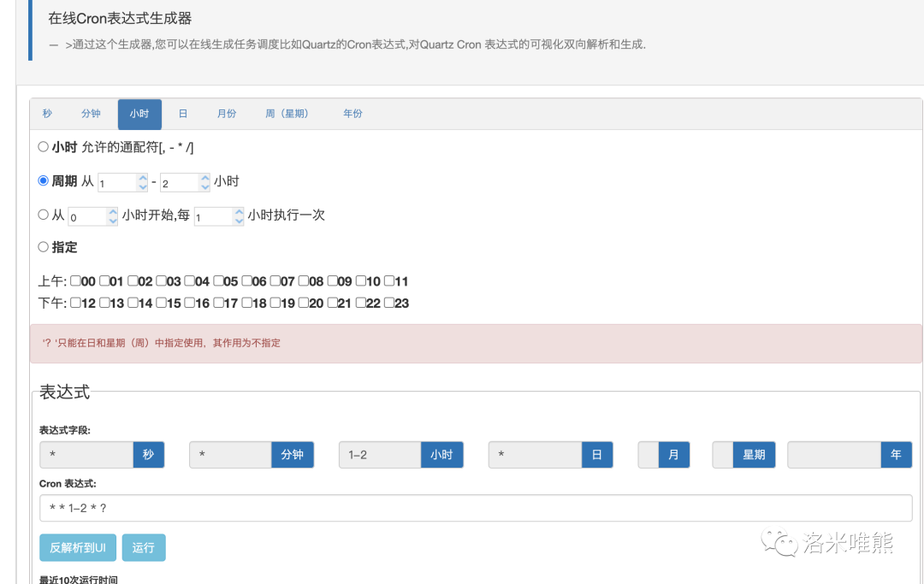The height and width of the screenshot is (584, 924).
Task: Tick the hour 16 checkbox
Action: pos(189,303)
